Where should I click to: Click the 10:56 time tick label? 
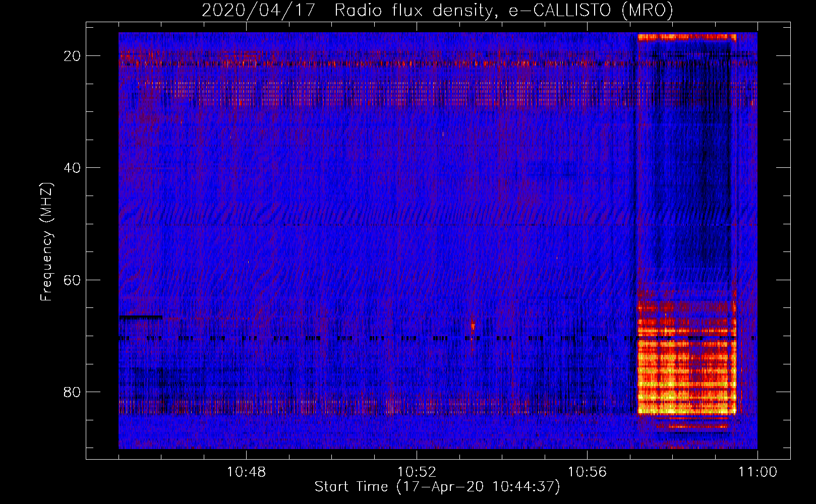587,472
